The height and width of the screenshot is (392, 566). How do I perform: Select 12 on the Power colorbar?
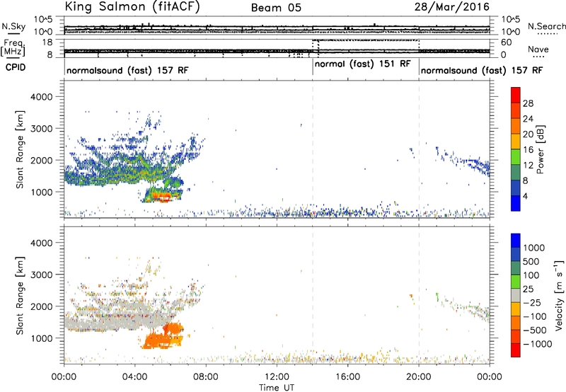(x=528, y=166)
